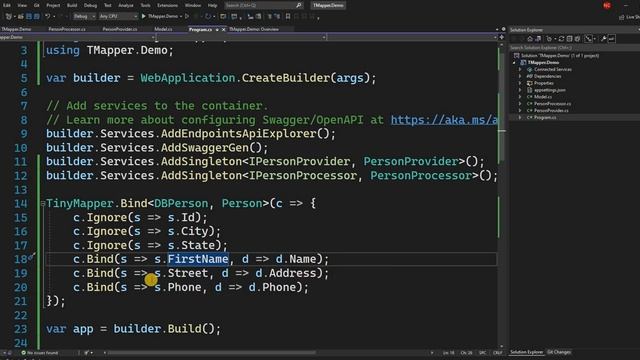Open the Tools menu
Screen dimensions: 640x360
point(145,5)
